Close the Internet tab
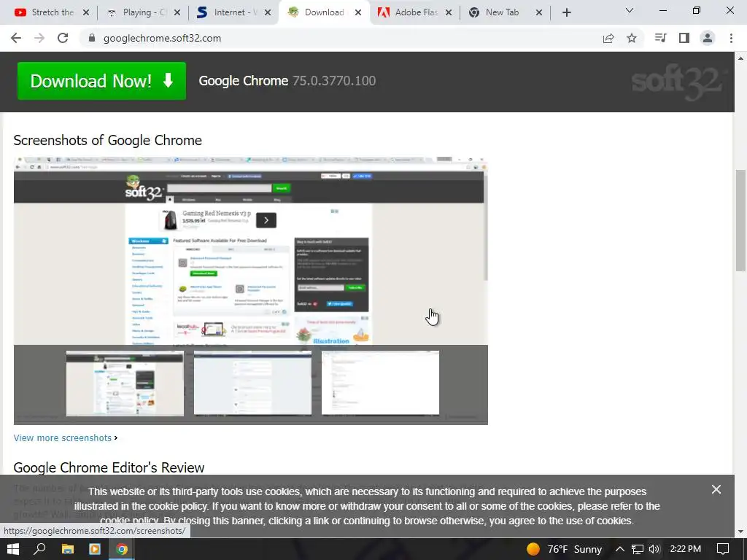The height and width of the screenshot is (560, 747). (x=268, y=12)
